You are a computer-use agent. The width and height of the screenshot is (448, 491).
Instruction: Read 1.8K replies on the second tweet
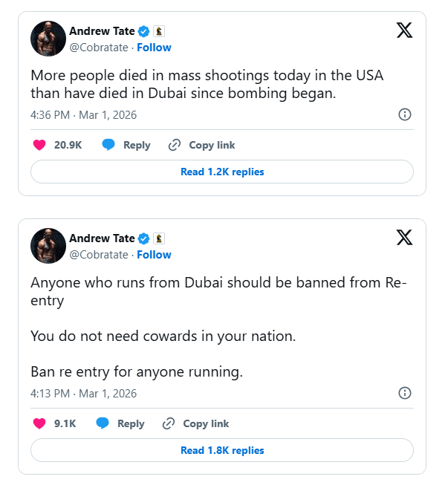coord(222,450)
